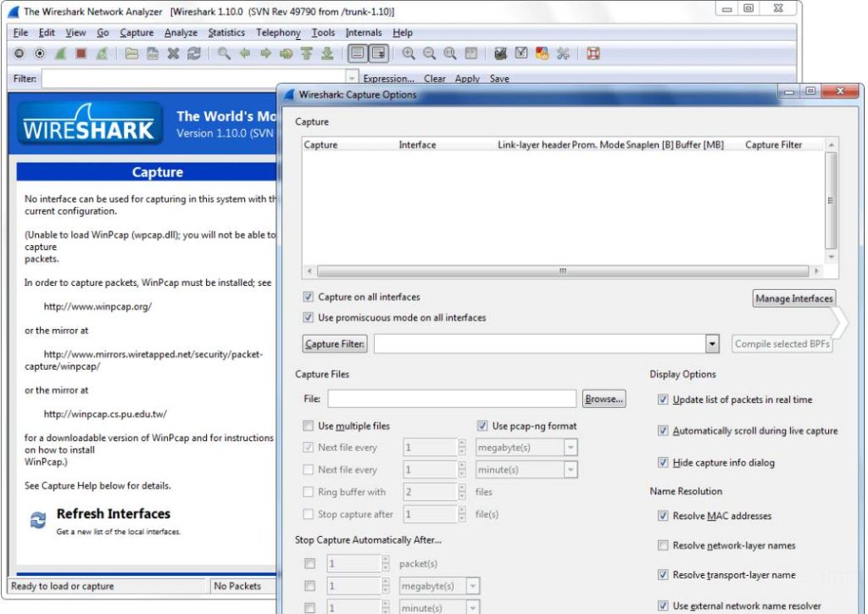
Task: Click the Go to packet number icon
Action: 287,53
